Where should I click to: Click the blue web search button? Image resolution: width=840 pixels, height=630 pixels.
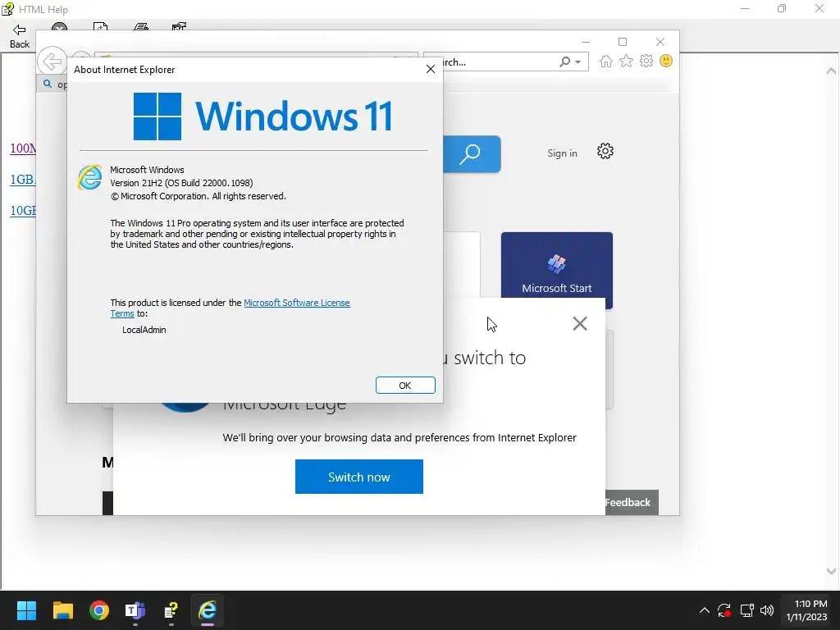click(472, 154)
